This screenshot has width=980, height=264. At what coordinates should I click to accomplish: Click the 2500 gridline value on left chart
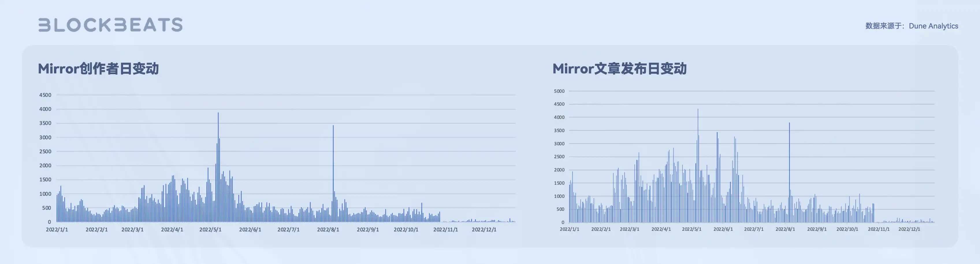46,151
